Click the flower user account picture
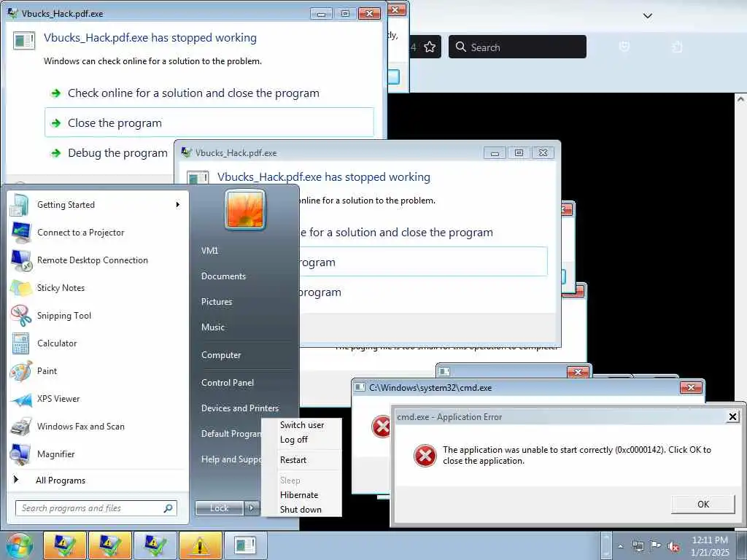Viewport: 747px width, 560px height. tap(245, 209)
